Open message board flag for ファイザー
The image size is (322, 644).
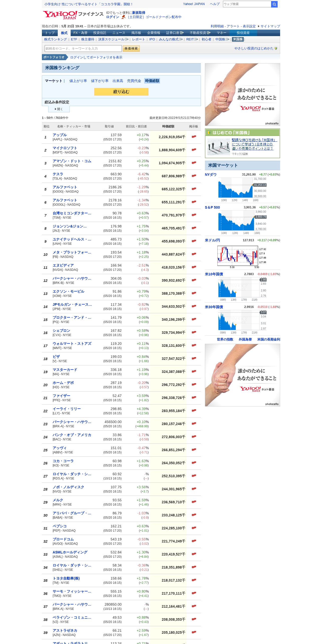pyautogui.click(x=194, y=397)
